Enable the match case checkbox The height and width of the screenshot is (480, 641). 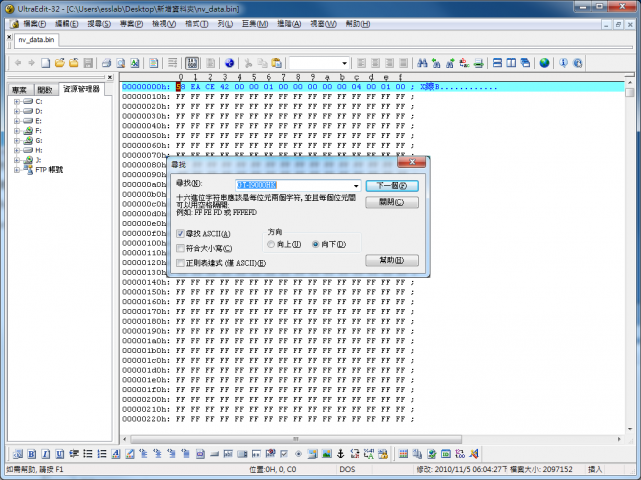coord(180,248)
